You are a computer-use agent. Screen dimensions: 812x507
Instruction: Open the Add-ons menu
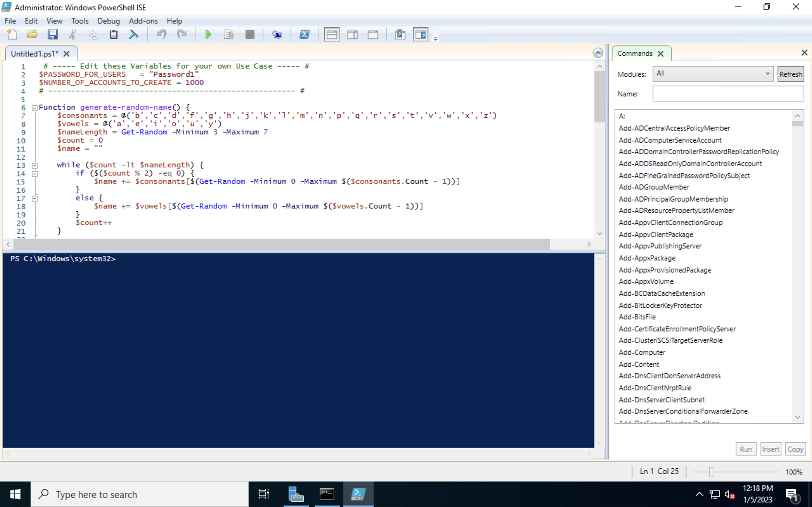tap(143, 21)
